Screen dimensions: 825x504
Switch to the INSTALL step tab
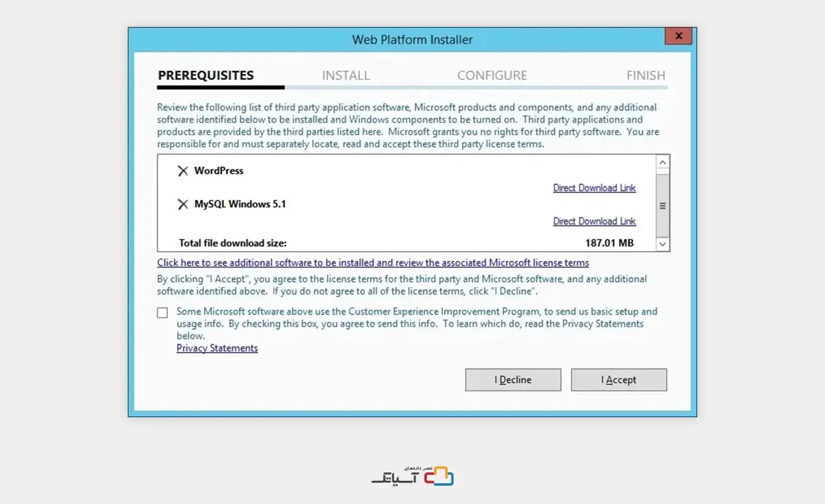click(345, 75)
